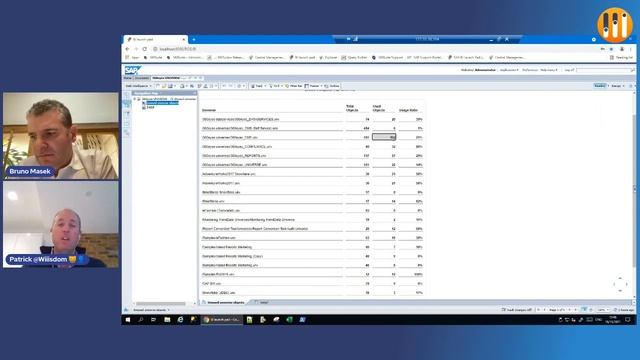Click the Navigation Map horizontal scrollbar

point(161,303)
